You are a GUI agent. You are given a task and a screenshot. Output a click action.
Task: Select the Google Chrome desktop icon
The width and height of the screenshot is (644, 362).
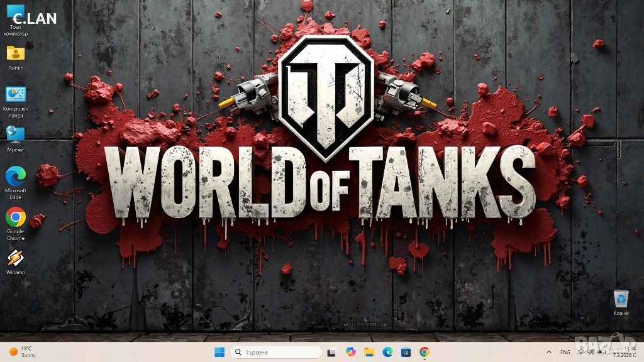click(16, 217)
